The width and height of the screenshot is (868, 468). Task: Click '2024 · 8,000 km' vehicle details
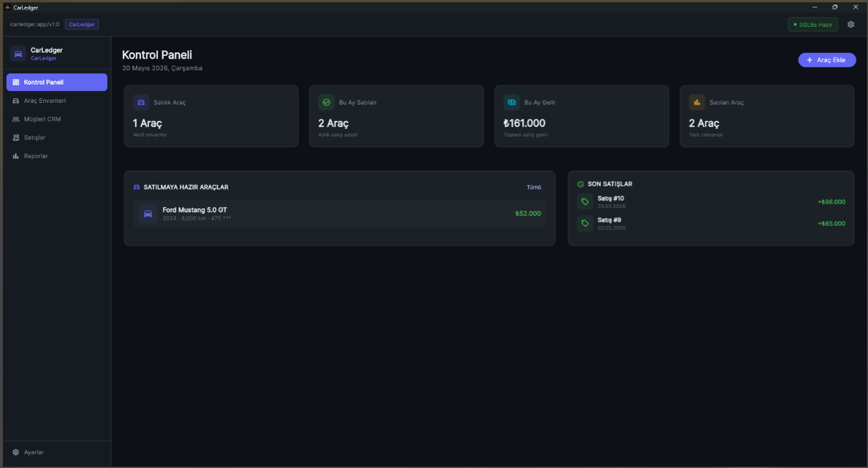coord(184,218)
